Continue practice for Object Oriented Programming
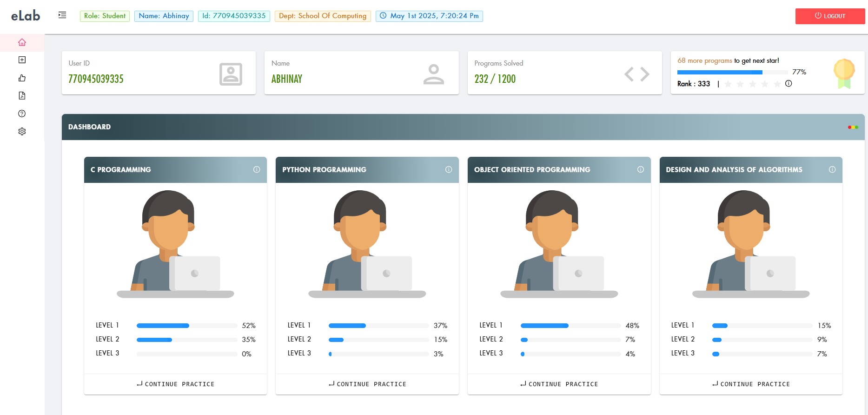The height and width of the screenshot is (415, 868). pos(559,384)
